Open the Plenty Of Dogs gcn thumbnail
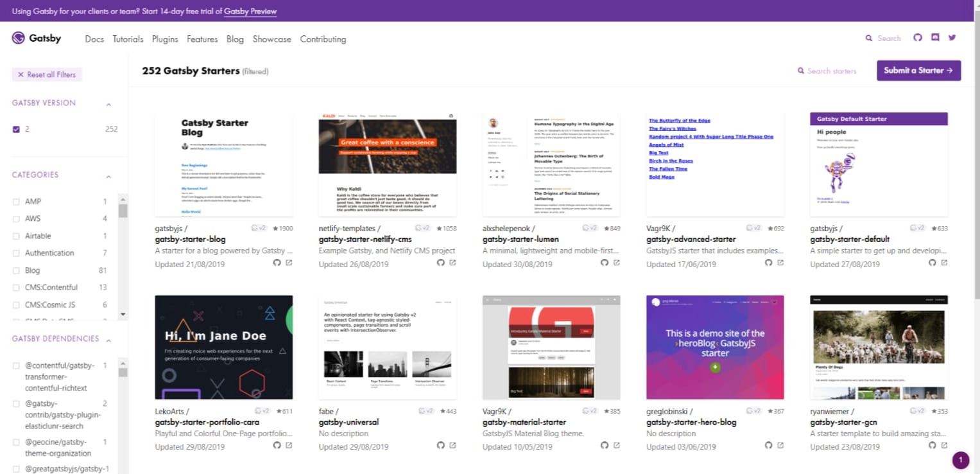This screenshot has height=474, width=980. pyautogui.click(x=879, y=347)
